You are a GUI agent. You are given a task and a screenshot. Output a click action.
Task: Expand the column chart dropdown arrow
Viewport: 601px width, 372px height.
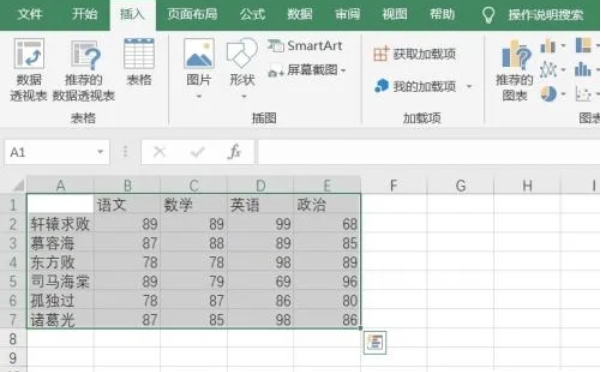pyautogui.click(x=563, y=46)
